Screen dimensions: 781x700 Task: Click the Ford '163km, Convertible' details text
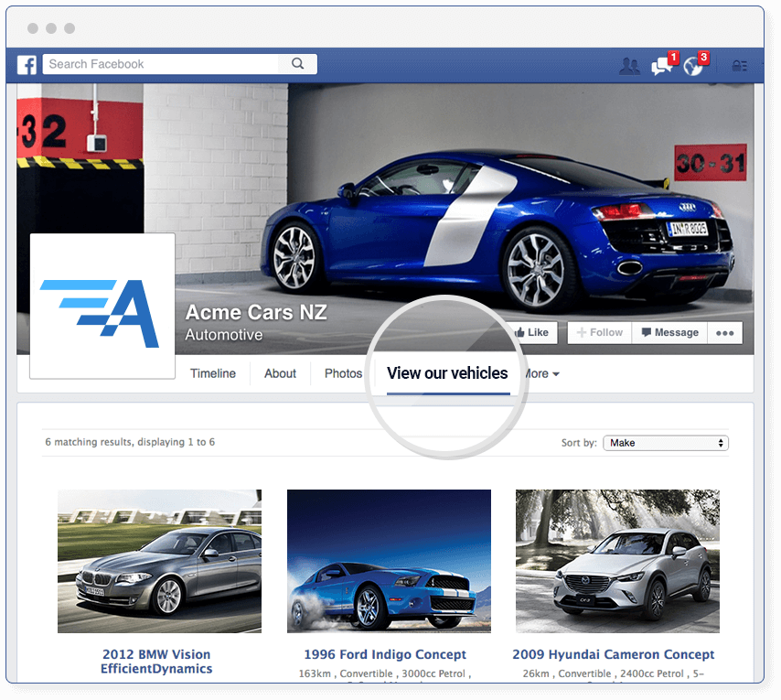pos(385,673)
